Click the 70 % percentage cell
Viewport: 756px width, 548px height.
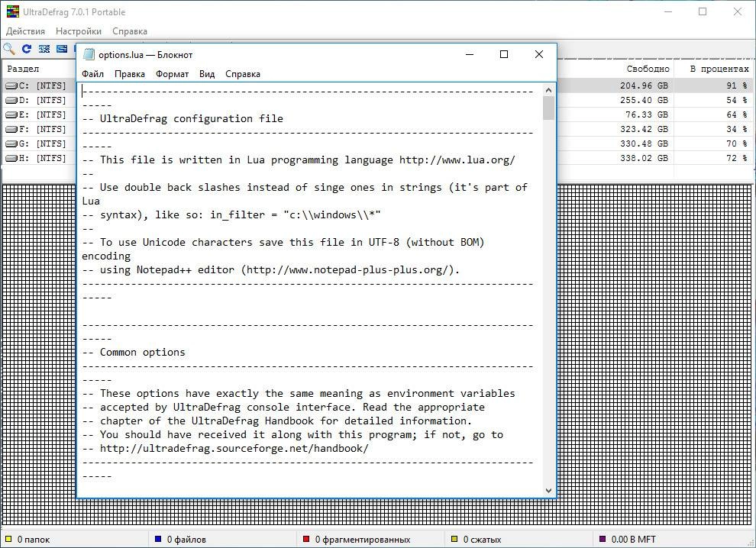click(737, 143)
